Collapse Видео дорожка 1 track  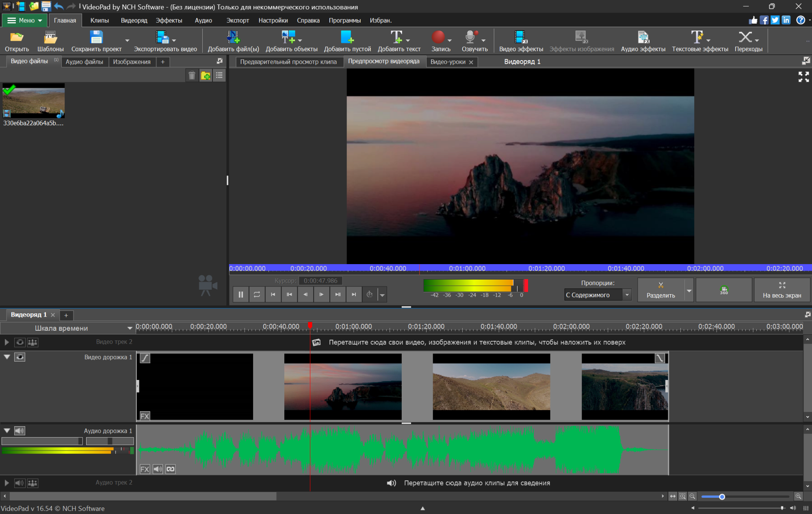click(x=7, y=357)
